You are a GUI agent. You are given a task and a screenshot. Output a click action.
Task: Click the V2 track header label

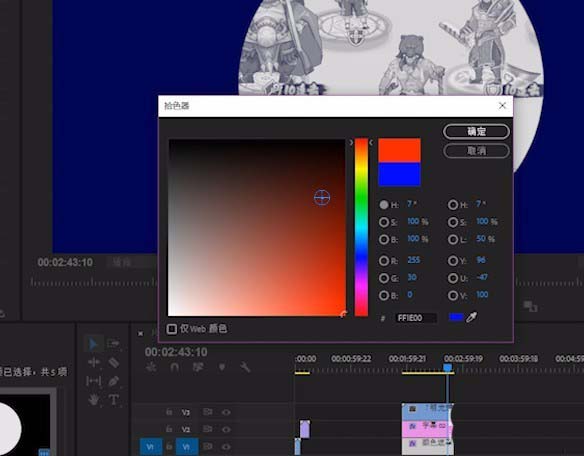pos(185,429)
